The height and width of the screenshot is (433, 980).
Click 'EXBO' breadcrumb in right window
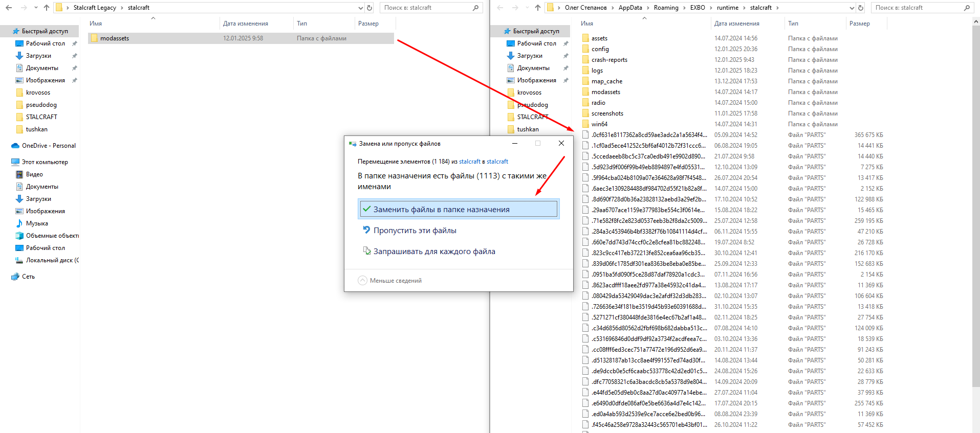click(698, 8)
